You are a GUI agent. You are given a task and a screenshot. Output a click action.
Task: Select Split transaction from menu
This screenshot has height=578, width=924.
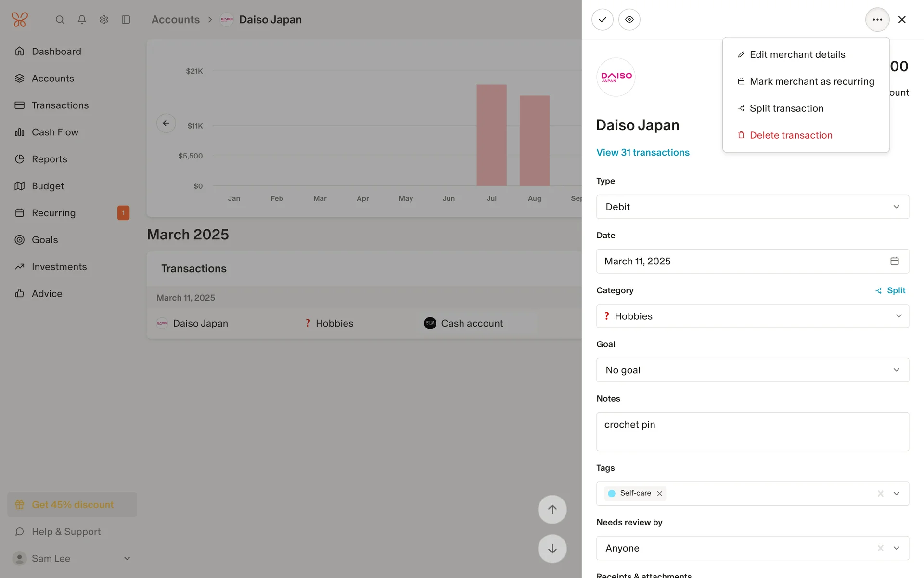coord(786,108)
